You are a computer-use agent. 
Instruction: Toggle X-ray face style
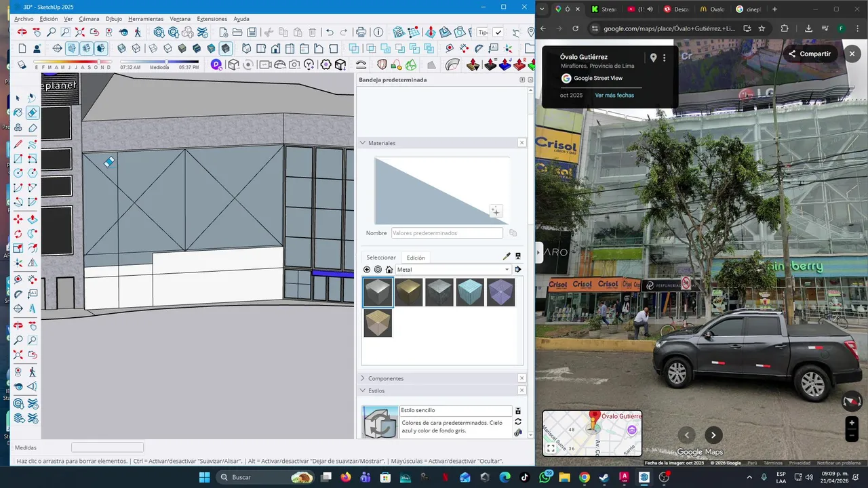(121, 48)
